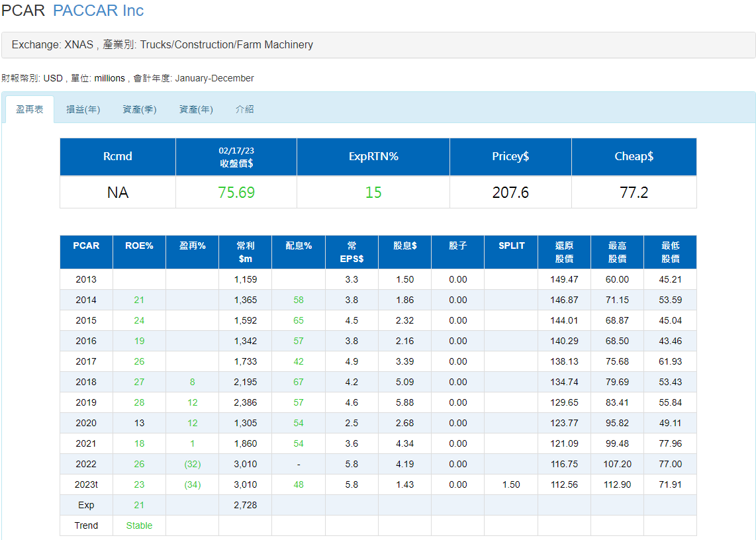Click the ExpRTN% header cell
Image resolution: width=756 pixels, height=540 pixels.
click(x=373, y=157)
